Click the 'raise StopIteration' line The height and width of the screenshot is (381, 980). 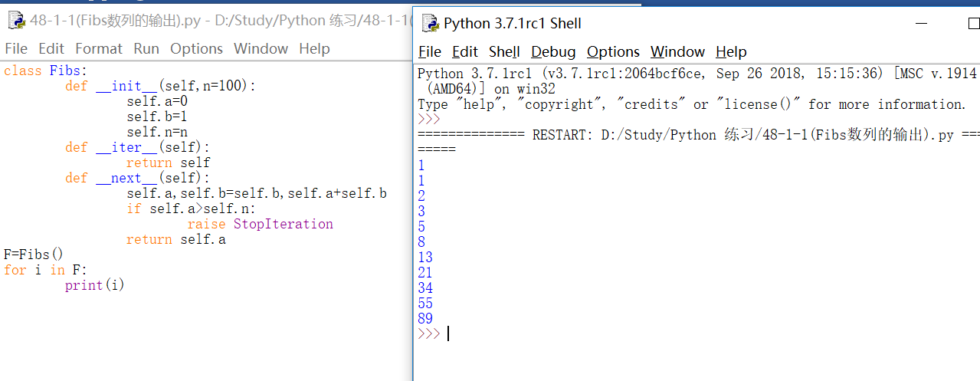tap(261, 224)
